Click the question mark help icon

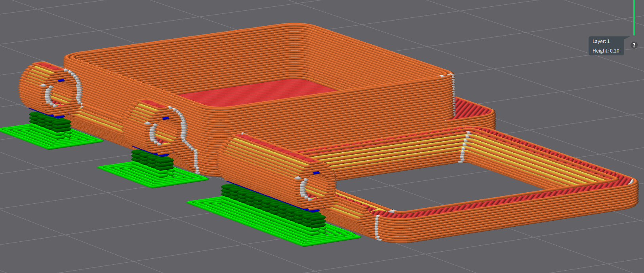[634, 45]
